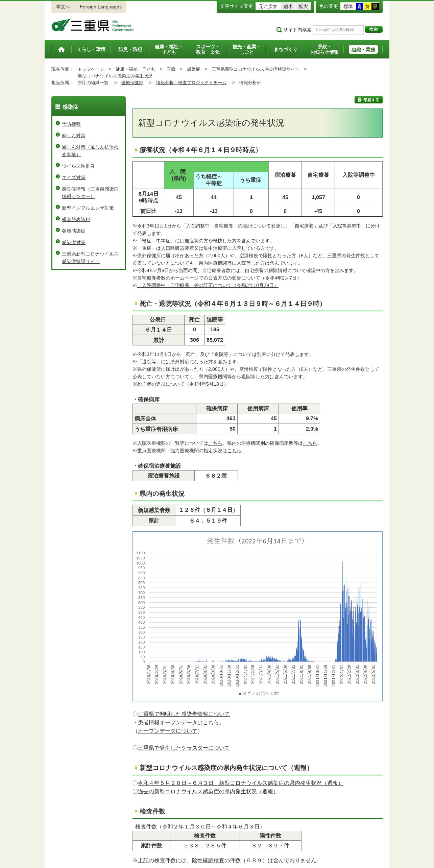Image resolution: width=434 pixels, height=868 pixels.
Task: Open 感染症対策 in the sidebar
Action: (74, 242)
